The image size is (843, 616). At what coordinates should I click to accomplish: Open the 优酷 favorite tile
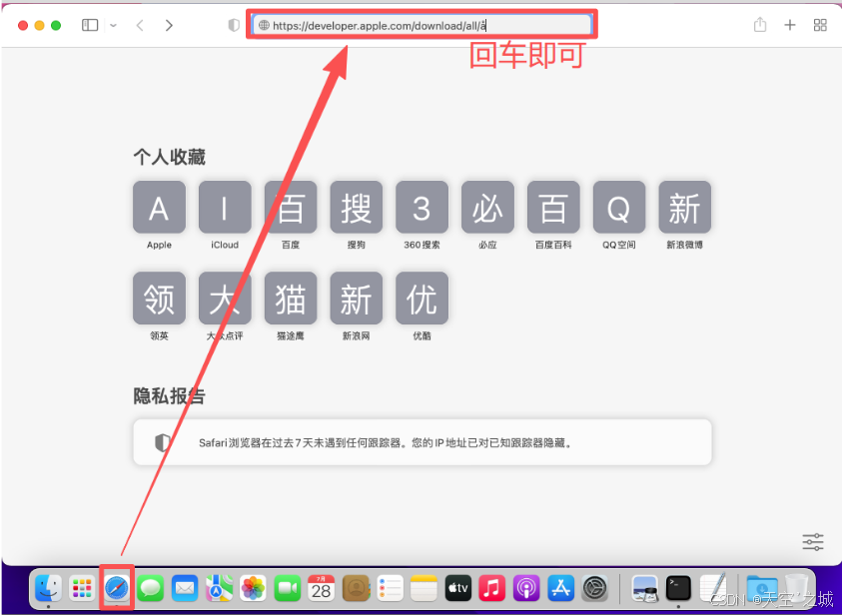click(422, 298)
